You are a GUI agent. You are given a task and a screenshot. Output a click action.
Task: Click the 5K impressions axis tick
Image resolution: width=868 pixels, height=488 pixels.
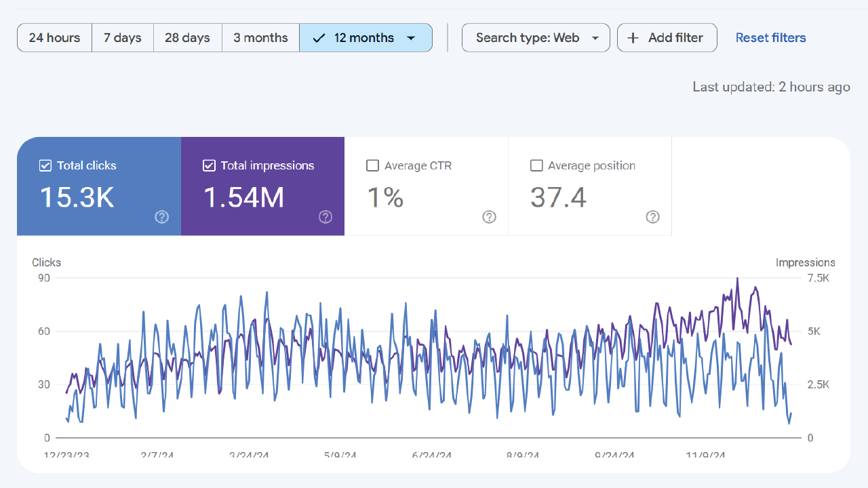point(814,331)
